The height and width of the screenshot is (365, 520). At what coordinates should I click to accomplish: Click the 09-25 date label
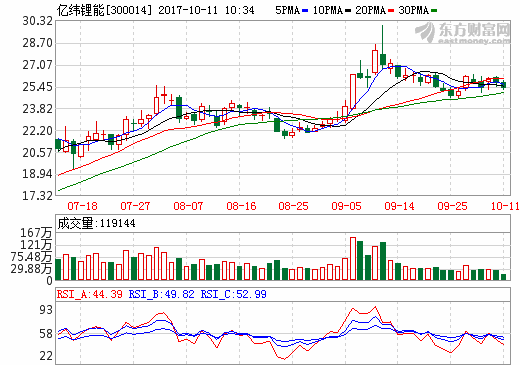pos(452,206)
